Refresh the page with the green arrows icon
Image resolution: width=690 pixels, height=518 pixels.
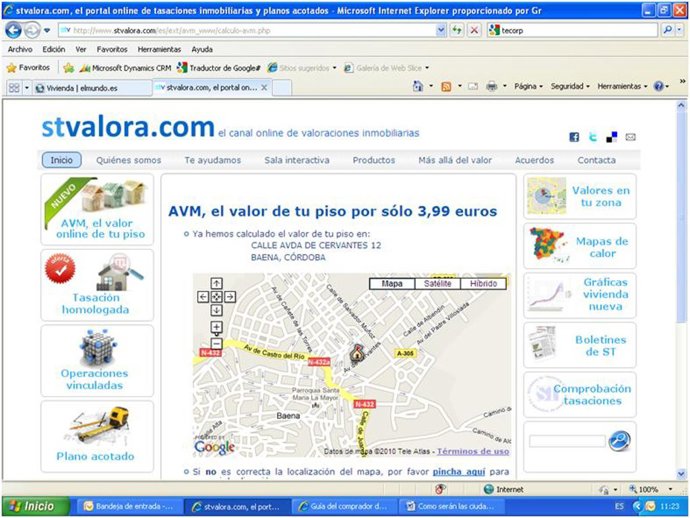pyautogui.click(x=457, y=30)
